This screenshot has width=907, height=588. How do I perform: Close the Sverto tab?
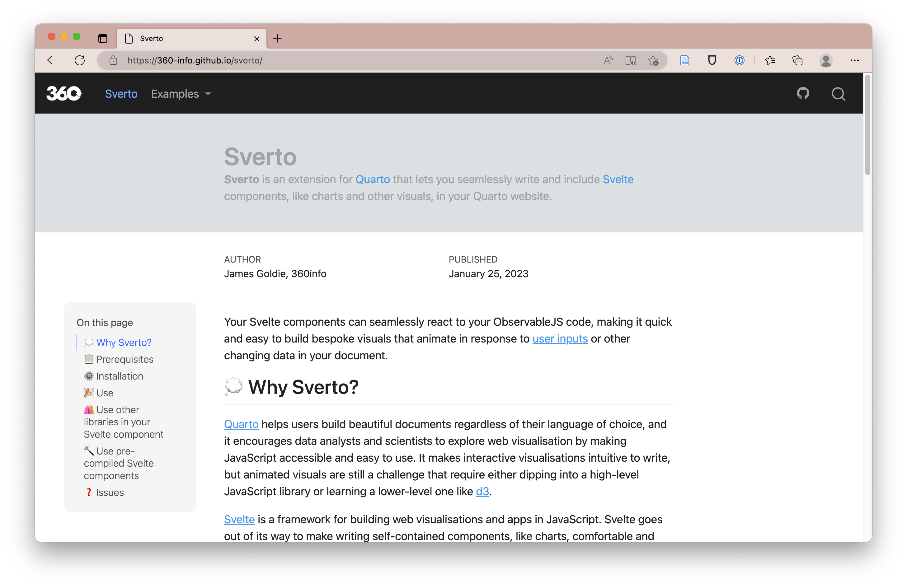click(x=256, y=39)
